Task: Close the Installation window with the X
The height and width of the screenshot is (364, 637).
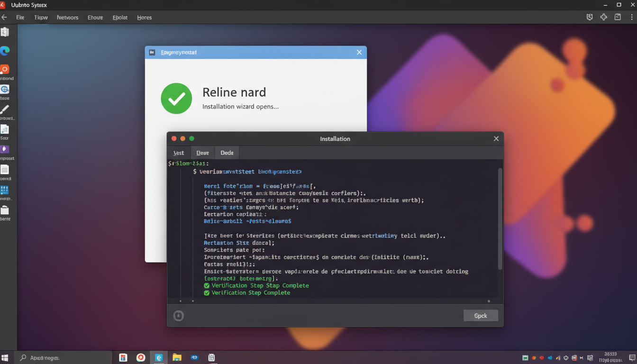Action: [x=496, y=138]
